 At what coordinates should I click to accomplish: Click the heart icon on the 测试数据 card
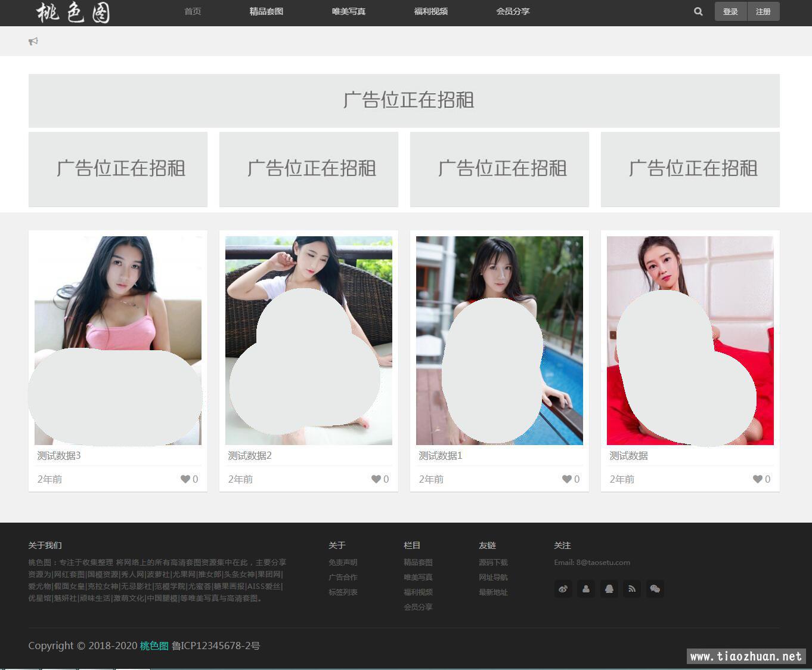(758, 479)
